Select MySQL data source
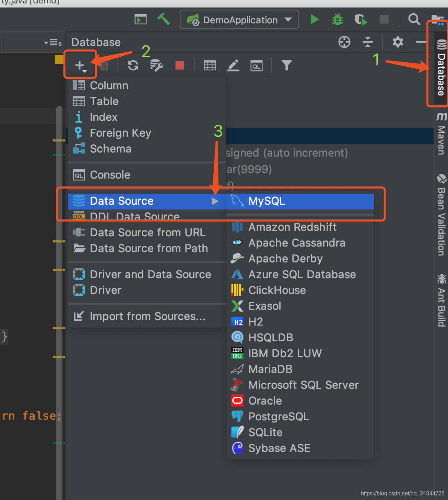Image resolution: width=448 pixels, height=500 pixels. pyautogui.click(x=300, y=201)
